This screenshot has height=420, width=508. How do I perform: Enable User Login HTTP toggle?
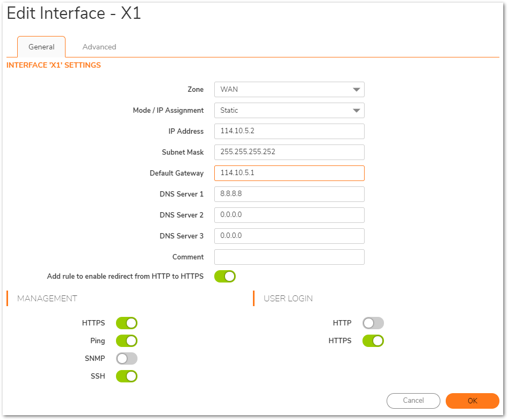(373, 323)
